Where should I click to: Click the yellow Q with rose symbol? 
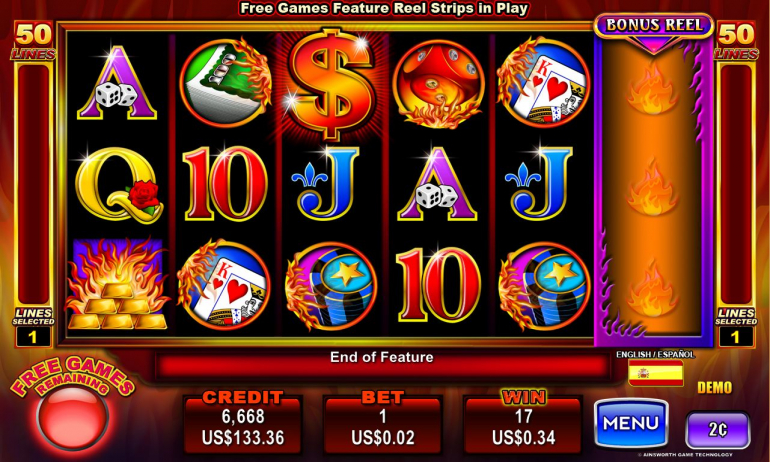coord(119,185)
